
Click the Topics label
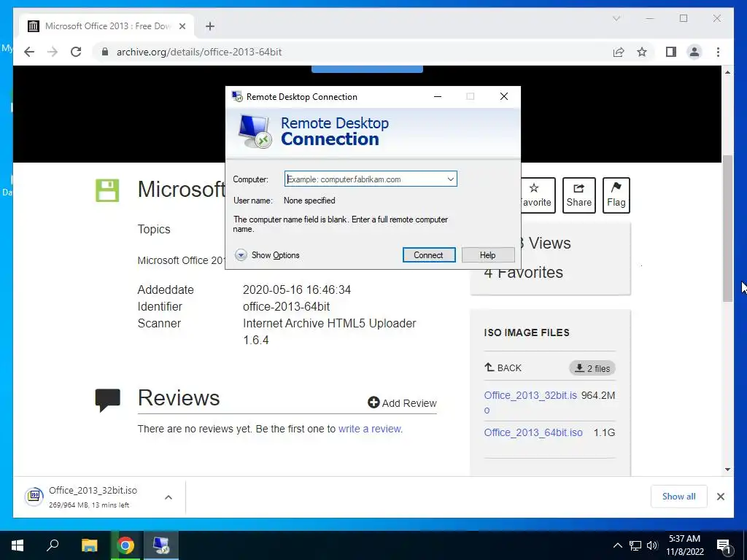pyautogui.click(x=154, y=229)
